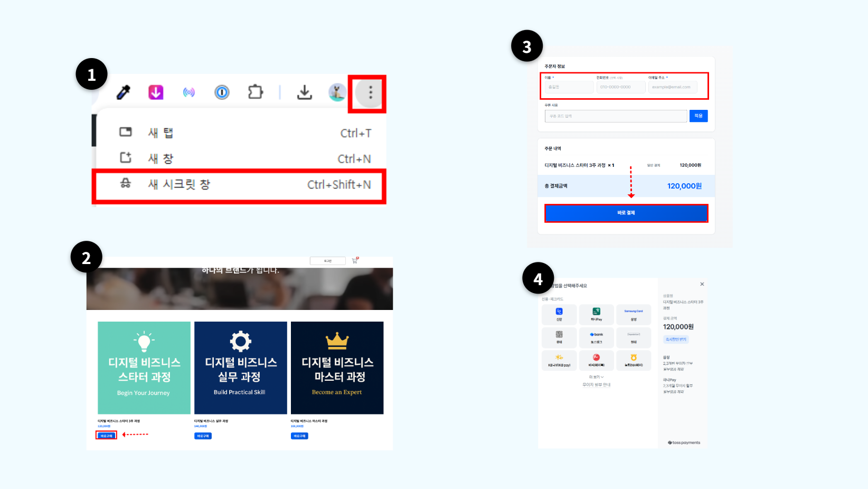Select the color picker eyedropper extension icon
The height and width of the screenshot is (489, 868).
[x=122, y=92]
